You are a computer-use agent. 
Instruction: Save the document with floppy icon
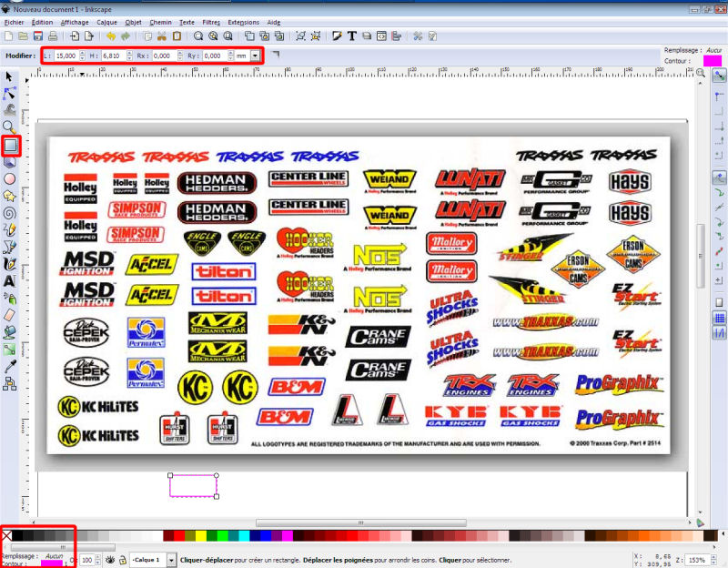click(38, 35)
